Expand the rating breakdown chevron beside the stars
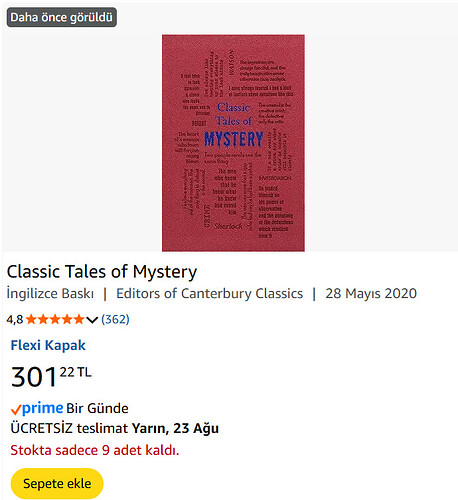The height and width of the screenshot is (500, 458). click(x=92, y=320)
